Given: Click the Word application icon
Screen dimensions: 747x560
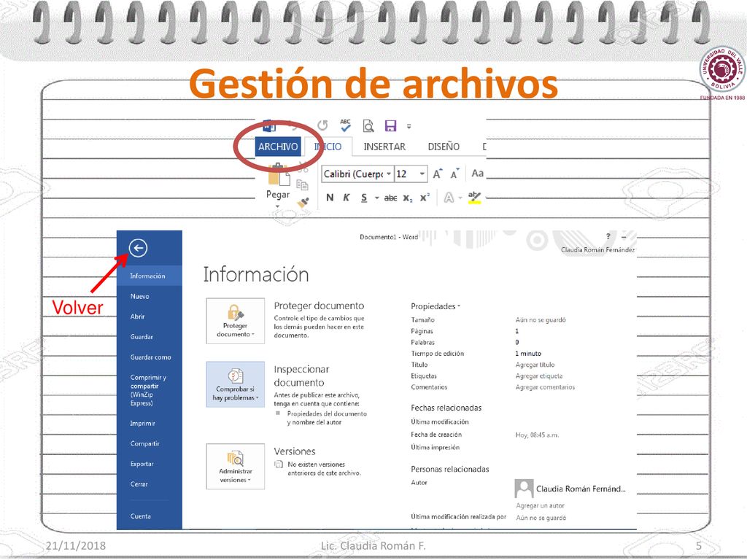Looking at the screenshot, I should point(269,126).
